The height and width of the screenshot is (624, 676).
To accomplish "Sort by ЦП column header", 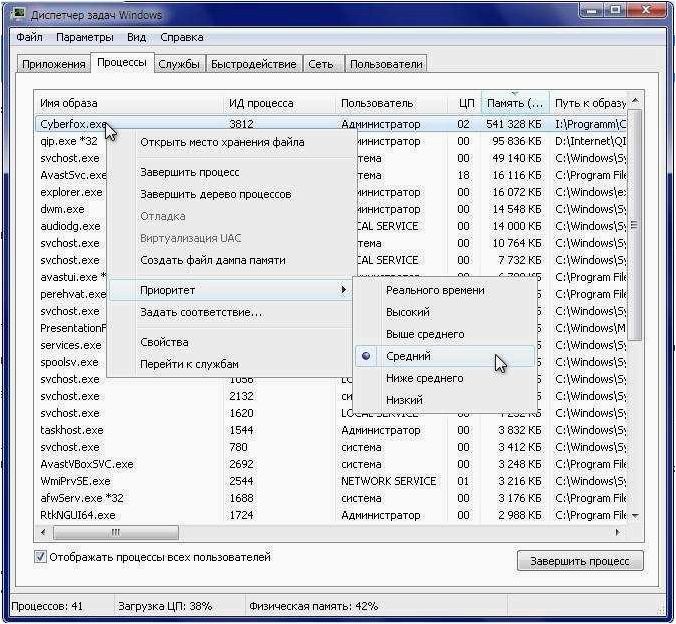I will [466, 103].
